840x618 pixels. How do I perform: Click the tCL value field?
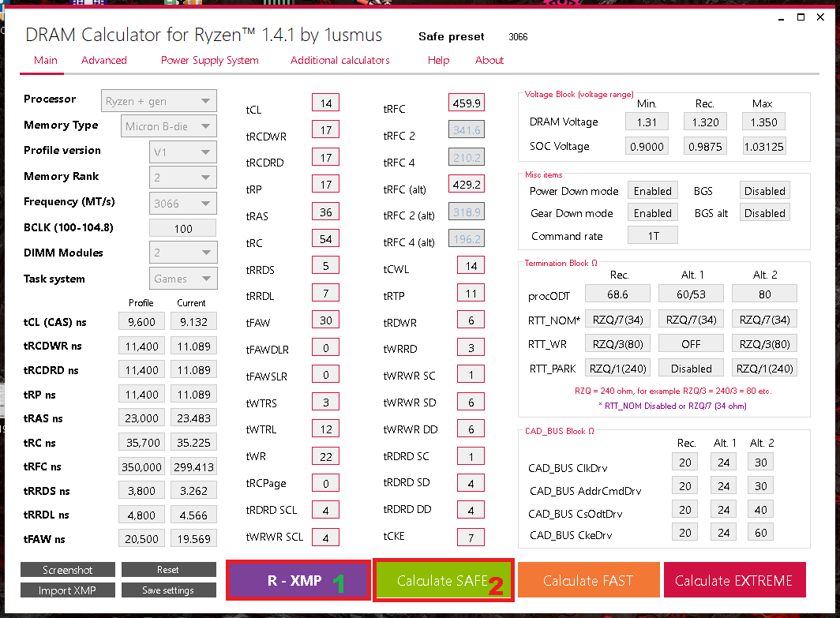point(326,103)
